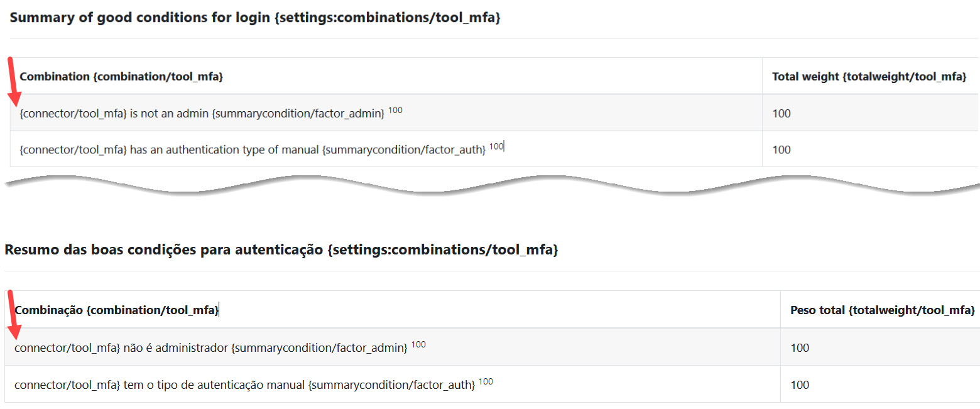Click the upper red arrow annotation

point(13,82)
